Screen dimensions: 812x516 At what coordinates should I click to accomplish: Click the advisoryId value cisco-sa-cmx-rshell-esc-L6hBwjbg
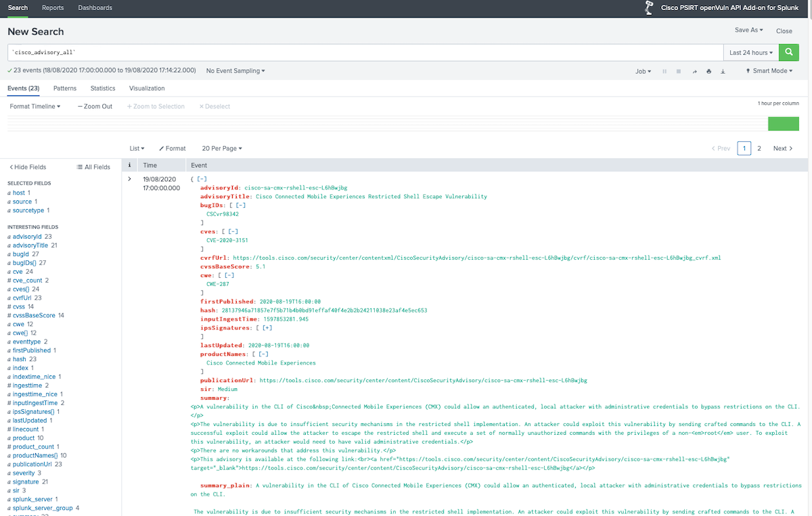[x=296, y=187]
